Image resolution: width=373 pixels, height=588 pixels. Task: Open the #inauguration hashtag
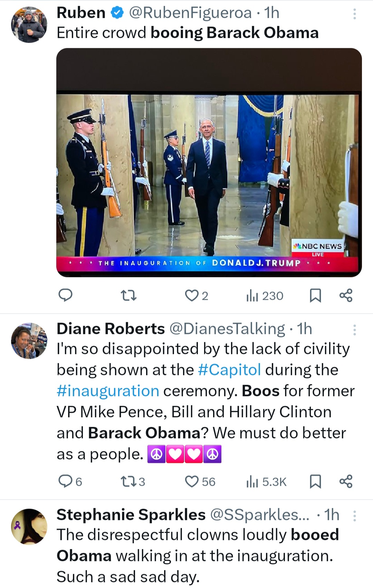tap(108, 391)
